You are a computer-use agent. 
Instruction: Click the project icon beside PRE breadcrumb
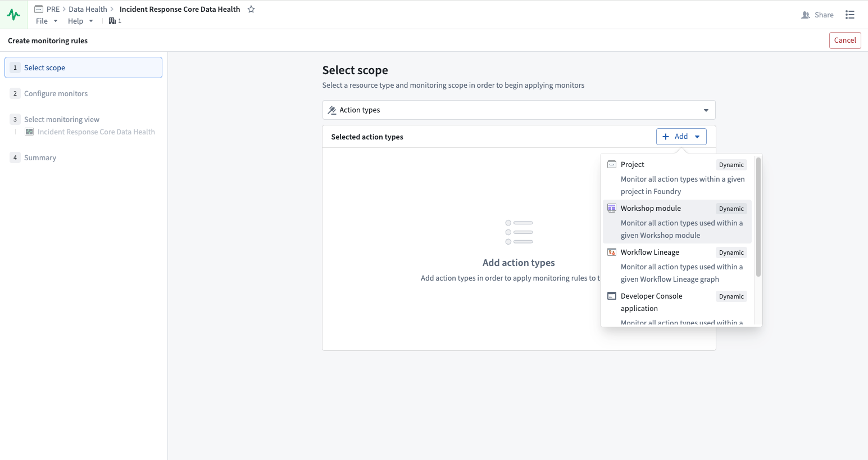[38, 8]
